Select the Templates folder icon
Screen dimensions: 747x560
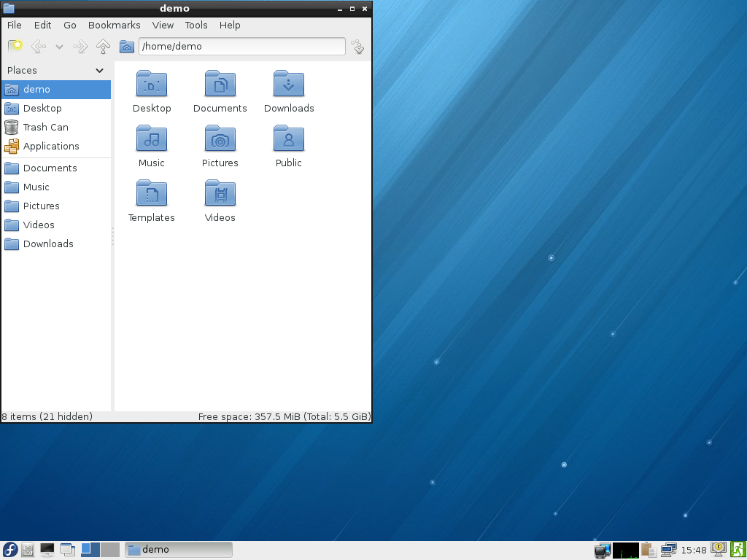pyautogui.click(x=152, y=193)
